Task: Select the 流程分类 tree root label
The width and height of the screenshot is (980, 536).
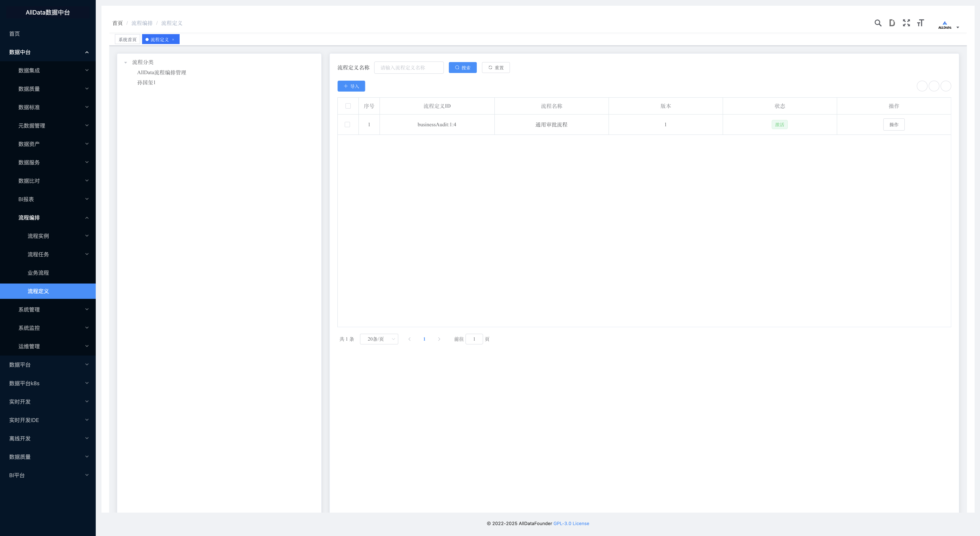Action: tap(143, 62)
